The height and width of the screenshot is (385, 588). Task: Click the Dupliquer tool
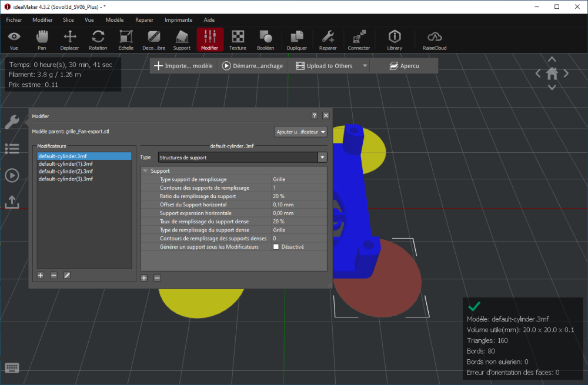[x=297, y=40]
